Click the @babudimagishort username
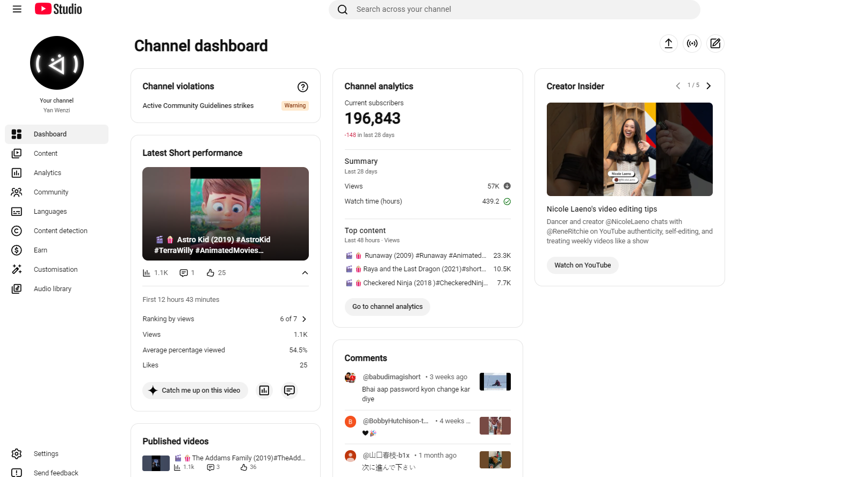Image resolution: width=868 pixels, height=477 pixels. tap(392, 377)
